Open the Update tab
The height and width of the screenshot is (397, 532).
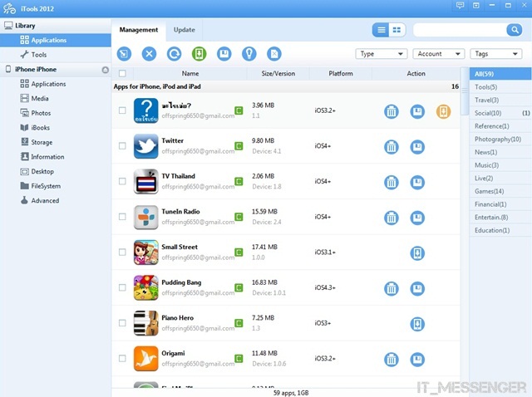click(x=185, y=30)
